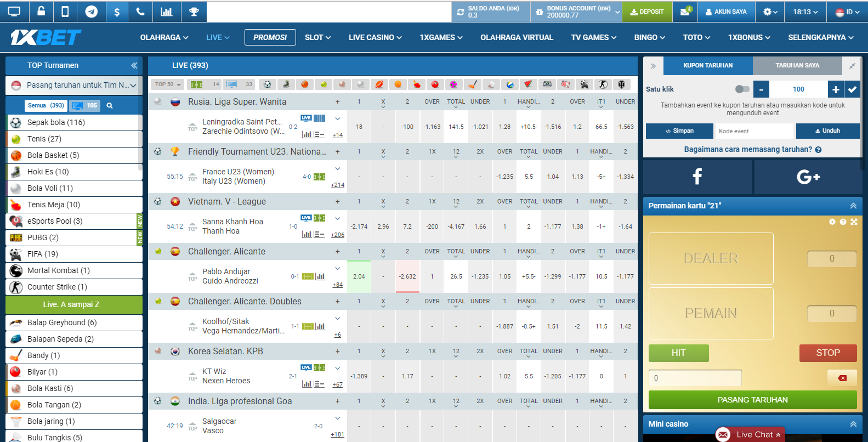This screenshot has width=868, height=442.
Task: Open statistics icon for Sanna Khanh Hoa match
Action: pyautogui.click(x=307, y=234)
